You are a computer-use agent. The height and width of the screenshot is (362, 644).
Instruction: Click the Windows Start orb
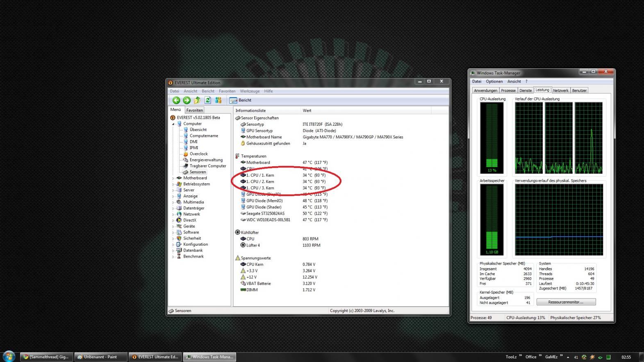click(x=9, y=356)
